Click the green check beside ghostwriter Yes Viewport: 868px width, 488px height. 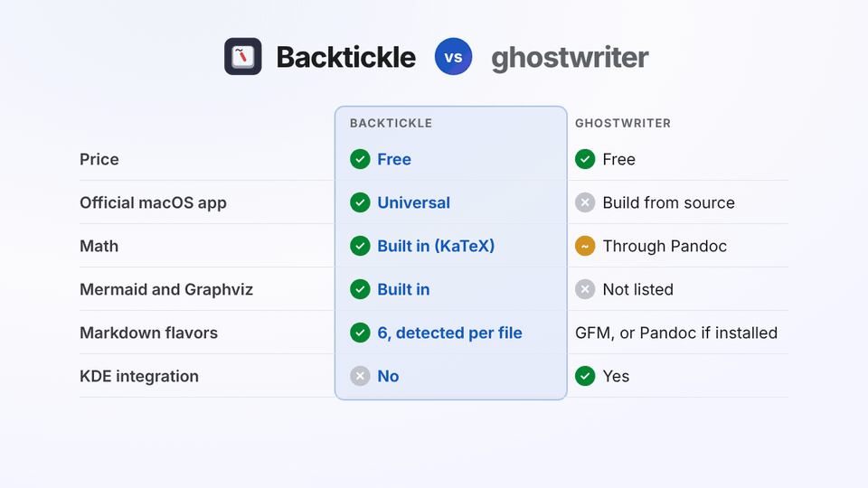point(585,376)
